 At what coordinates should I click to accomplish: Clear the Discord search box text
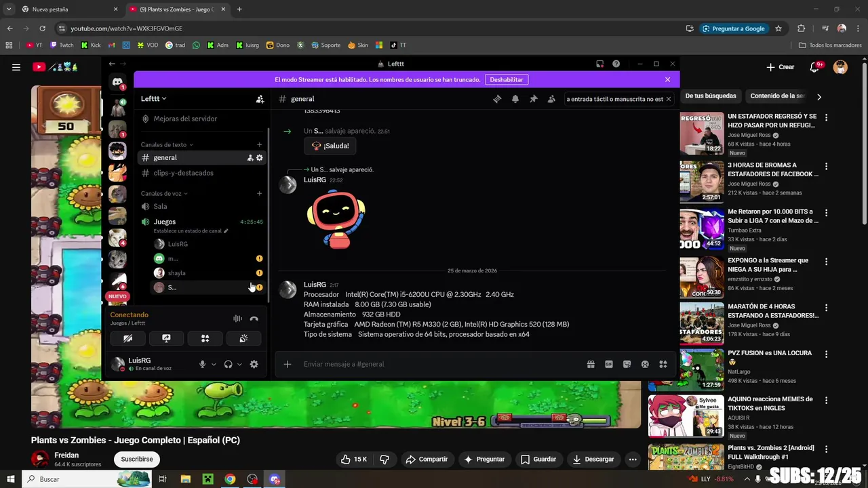pyautogui.click(x=669, y=99)
